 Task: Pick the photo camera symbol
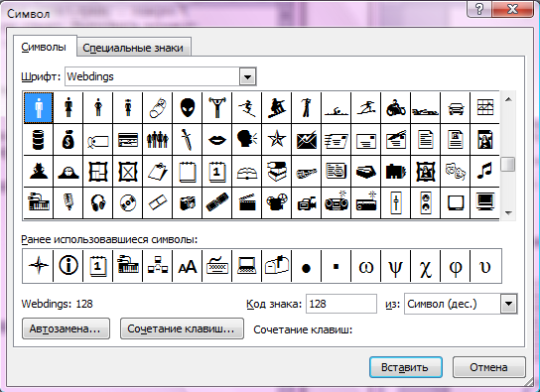(188, 202)
